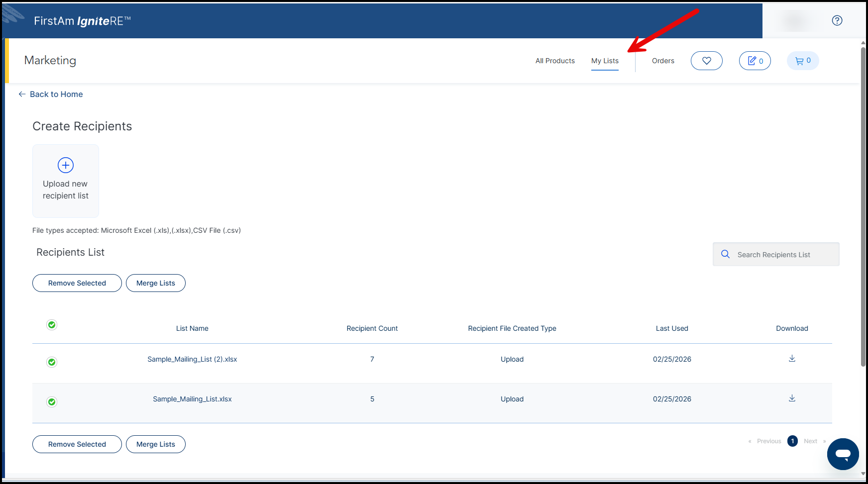Download Sample_Mailing_List (2).xlsx file

click(792, 359)
